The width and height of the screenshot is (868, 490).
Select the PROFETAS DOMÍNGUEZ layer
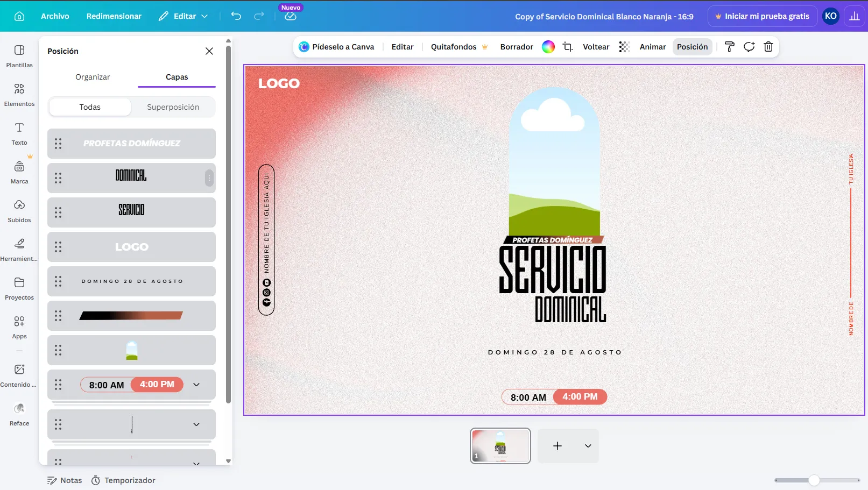click(x=131, y=144)
